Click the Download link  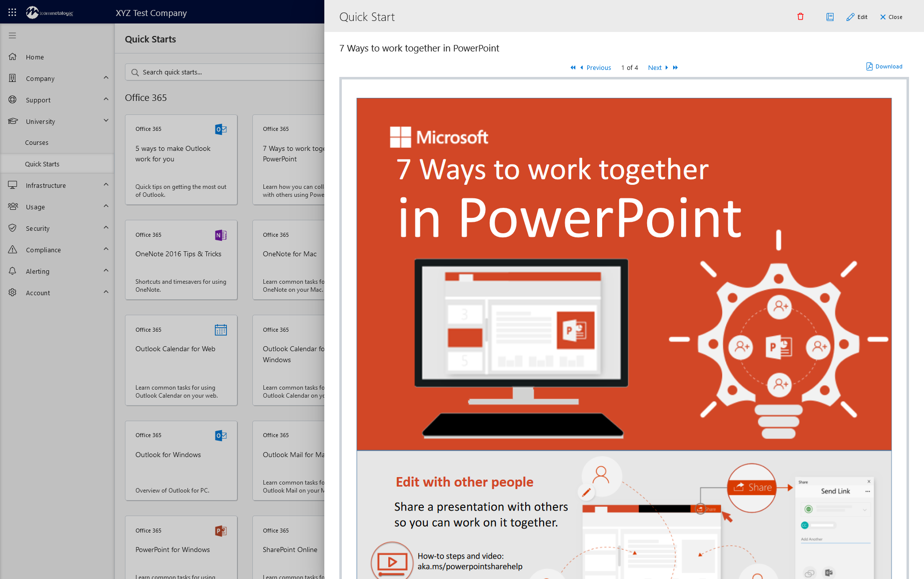tap(885, 66)
